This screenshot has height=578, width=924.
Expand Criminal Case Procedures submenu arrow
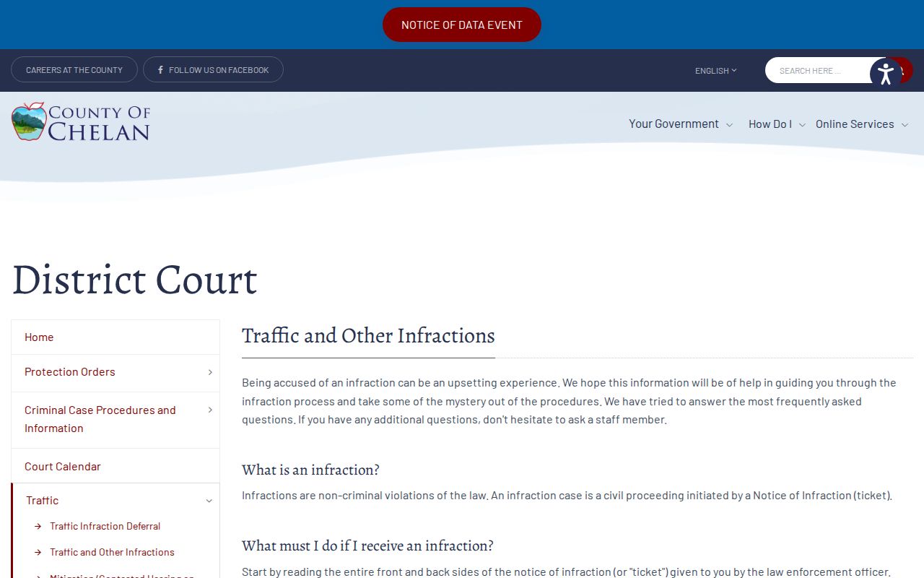[x=210, y=410]
